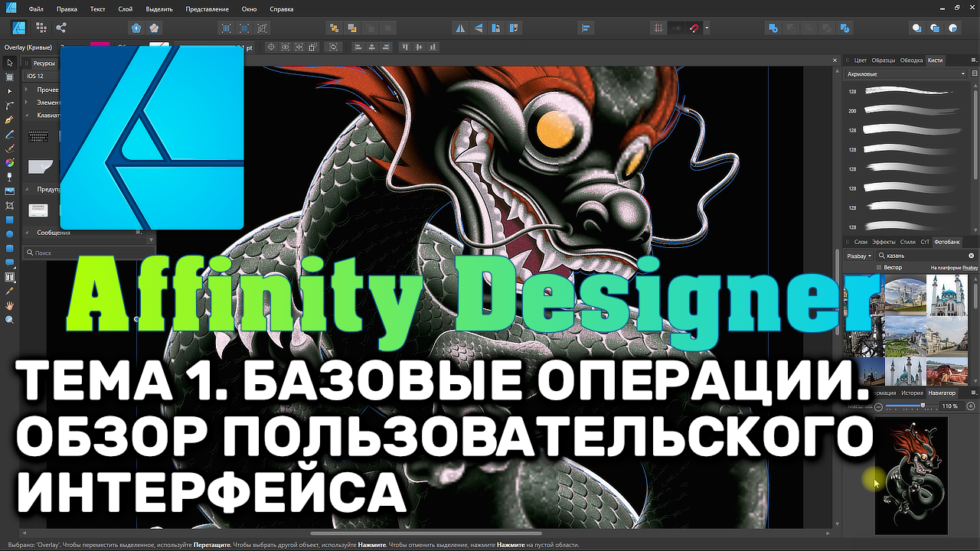
Task: Switch to Pixel persona icon
Action: [x=41, y=28]
